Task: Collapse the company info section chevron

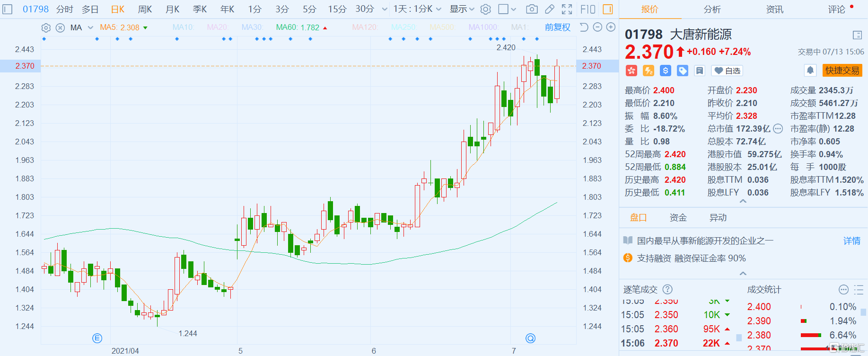Action: [x=743, y=274]
